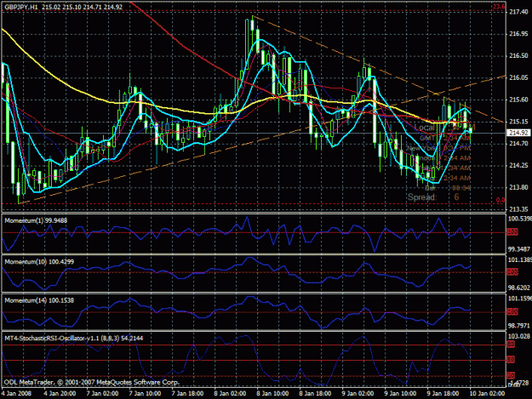Click the 213.80 price axis label
This screenshot has height=399, width=532.
point(518,187)
